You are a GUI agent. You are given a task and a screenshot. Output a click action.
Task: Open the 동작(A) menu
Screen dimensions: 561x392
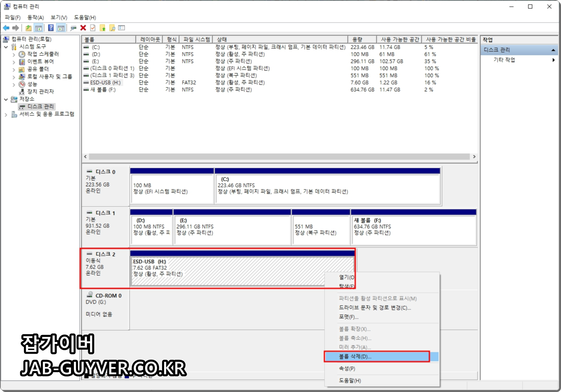(35, 17)
